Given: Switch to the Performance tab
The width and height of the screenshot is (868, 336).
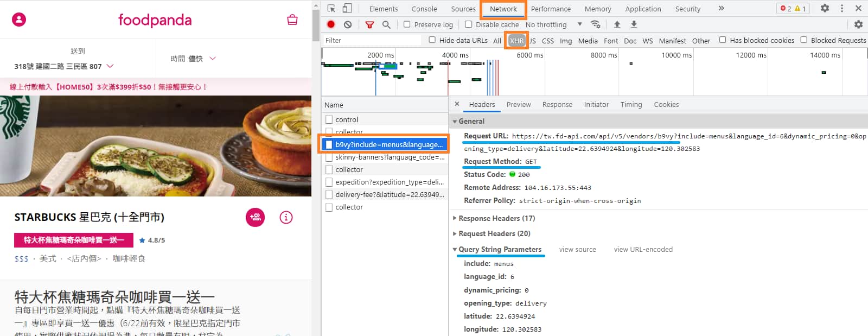Looking at the screenshot, I should tap(551, 9).
